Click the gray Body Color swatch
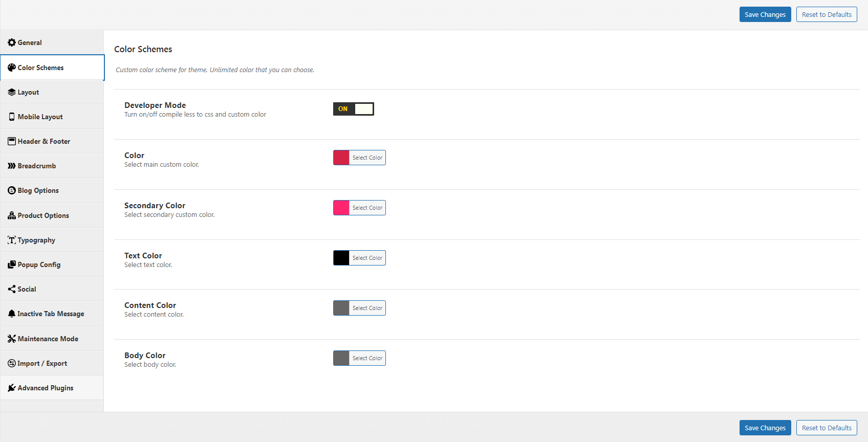 (x=341, y=358)
